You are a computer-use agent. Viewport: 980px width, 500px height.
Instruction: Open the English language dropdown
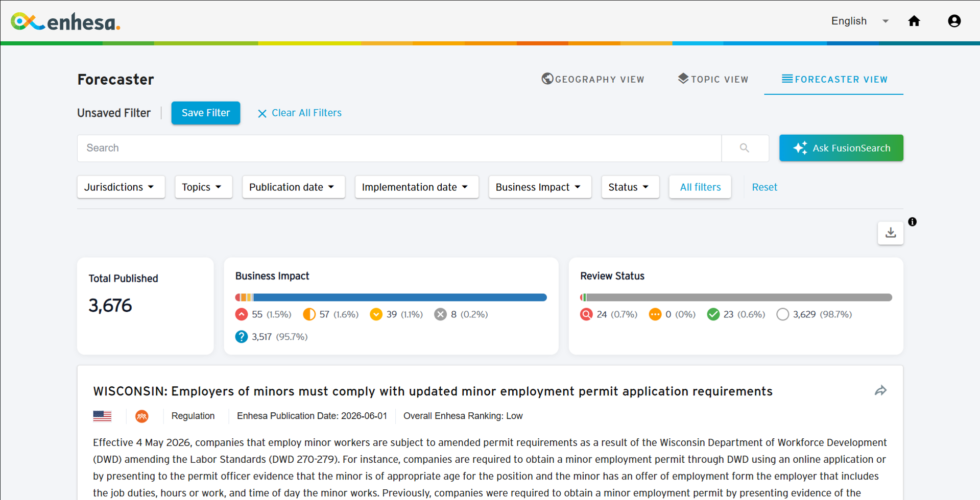pos(860,21)
